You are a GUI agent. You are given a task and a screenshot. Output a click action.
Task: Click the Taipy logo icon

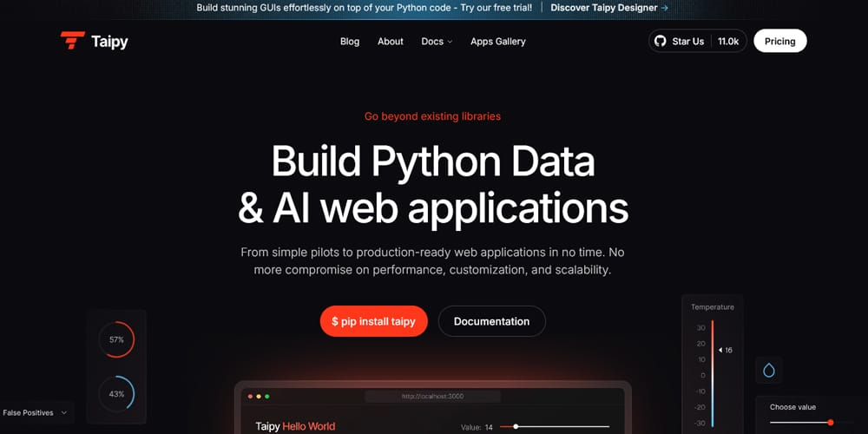pos(72,41)
